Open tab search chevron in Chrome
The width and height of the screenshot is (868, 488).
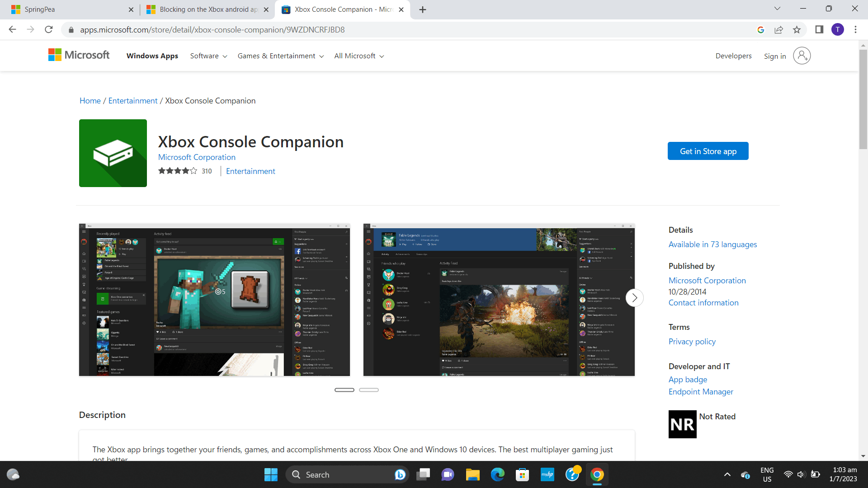[x=777, y=9]
